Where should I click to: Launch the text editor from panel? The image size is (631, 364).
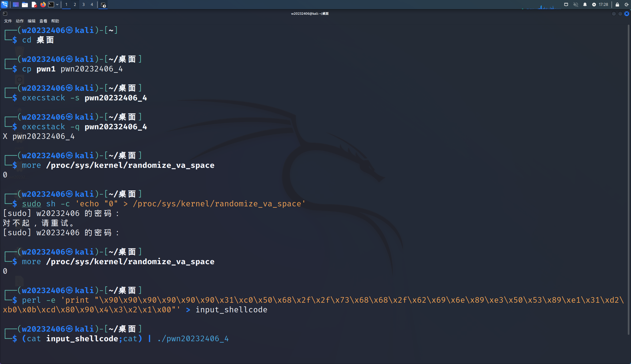[34, 5]
